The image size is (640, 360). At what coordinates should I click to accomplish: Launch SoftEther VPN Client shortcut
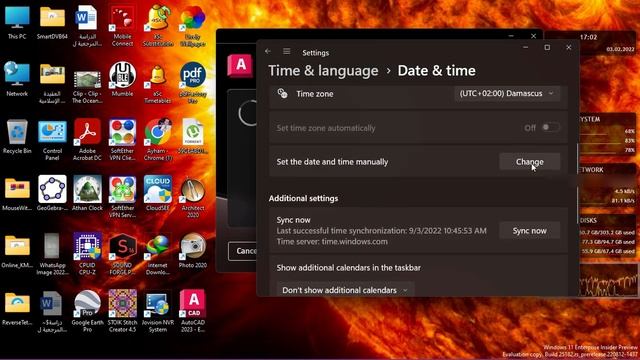click(122, 140)
